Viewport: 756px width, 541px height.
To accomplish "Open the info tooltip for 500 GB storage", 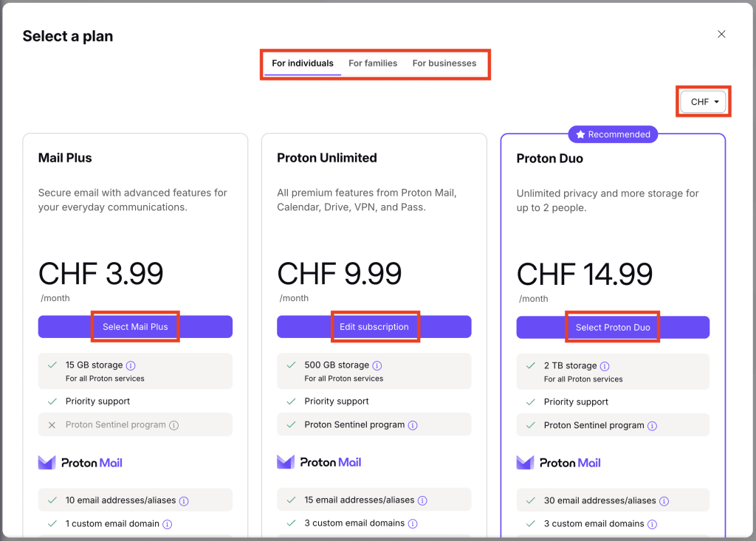I will click(x=377, y=365).
